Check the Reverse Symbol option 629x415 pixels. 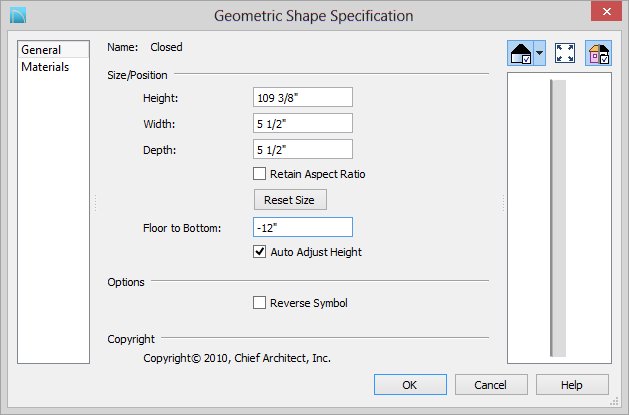tap(260, 302)
